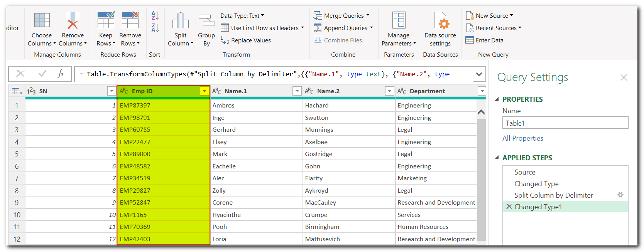
Task: Click the Emp ID column text type icon
Action: pyautogui.click(x=124, y=91)
